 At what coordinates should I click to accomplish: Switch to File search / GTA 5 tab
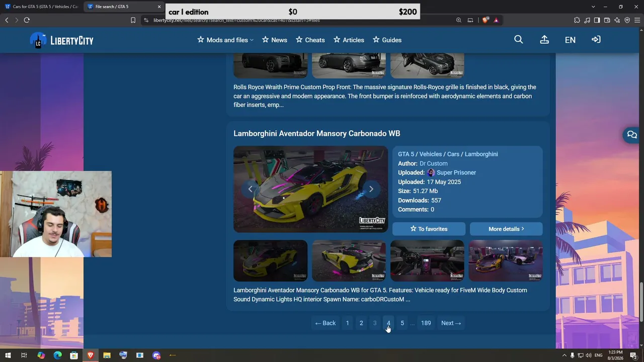click(124, 7)
